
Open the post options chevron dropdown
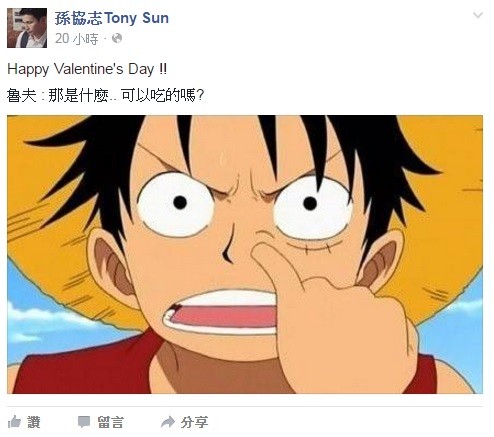pyautogui.click(x=478, y=15)
